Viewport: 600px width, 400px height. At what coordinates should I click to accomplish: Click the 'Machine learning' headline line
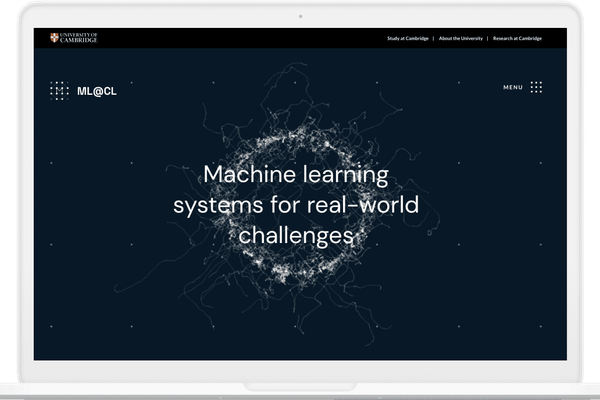point(295,175)
